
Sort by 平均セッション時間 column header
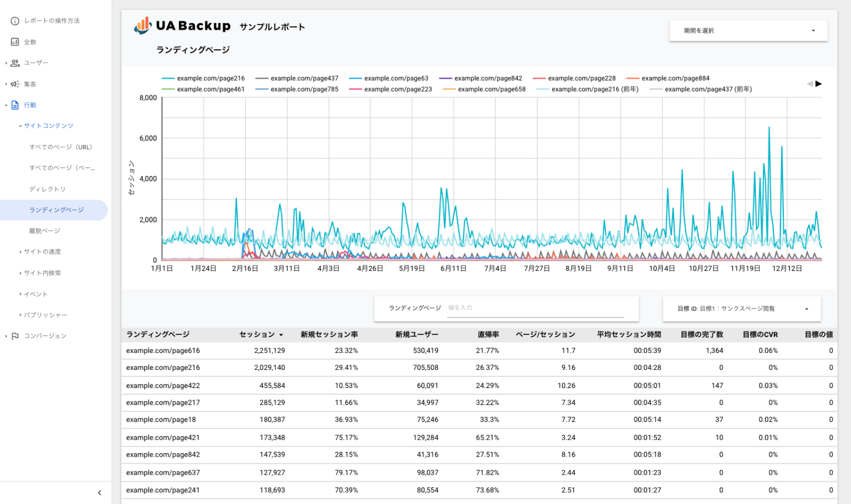(x=629, y=334)
